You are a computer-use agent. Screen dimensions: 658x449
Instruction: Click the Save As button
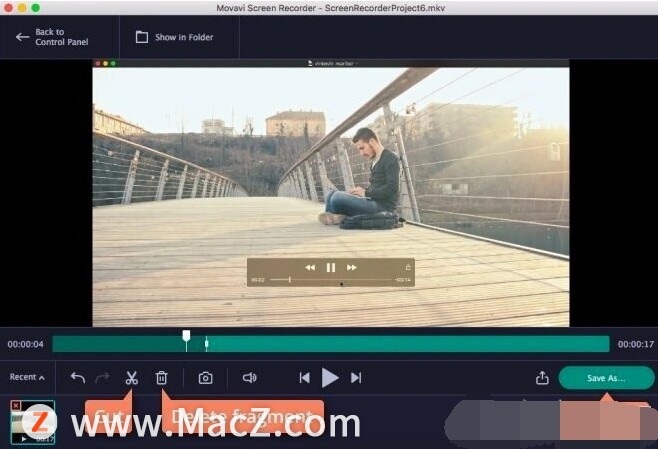pos(606,378)
